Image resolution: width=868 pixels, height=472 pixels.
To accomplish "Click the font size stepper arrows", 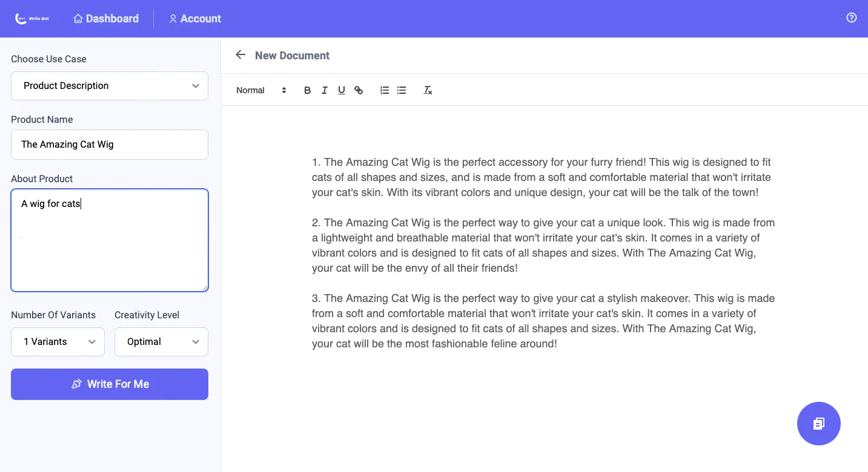I will pos(283,90).
